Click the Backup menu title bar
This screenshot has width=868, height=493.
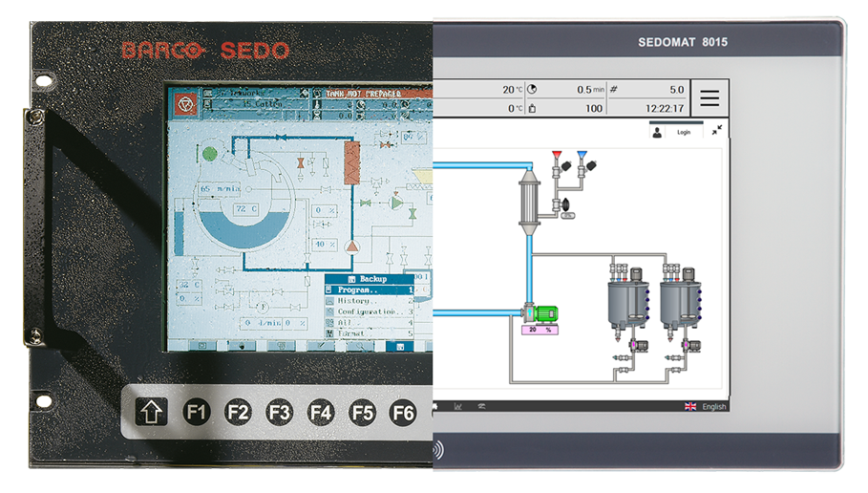pos(370,279)
